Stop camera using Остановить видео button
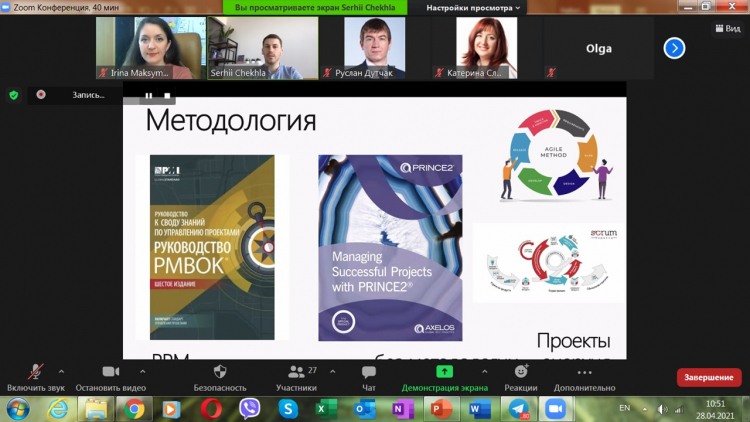This screenshot has height=422, width=750. click(110, 372)
